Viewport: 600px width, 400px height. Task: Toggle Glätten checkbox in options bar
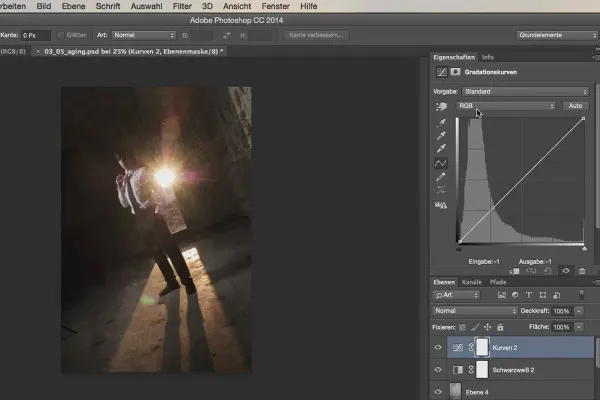coord(60,35)
